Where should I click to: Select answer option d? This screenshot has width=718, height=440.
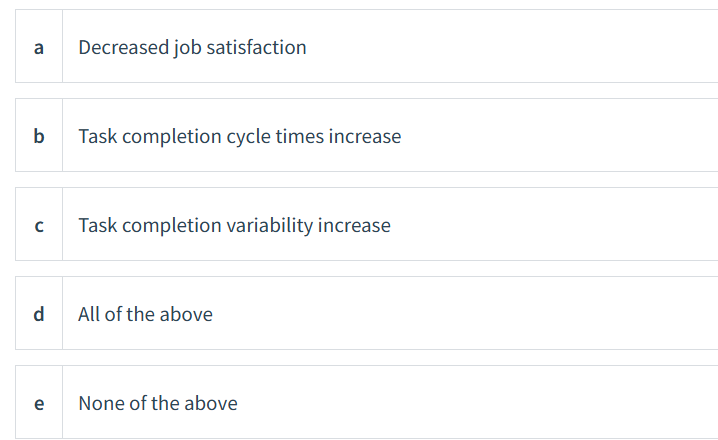tap(366, 313)
